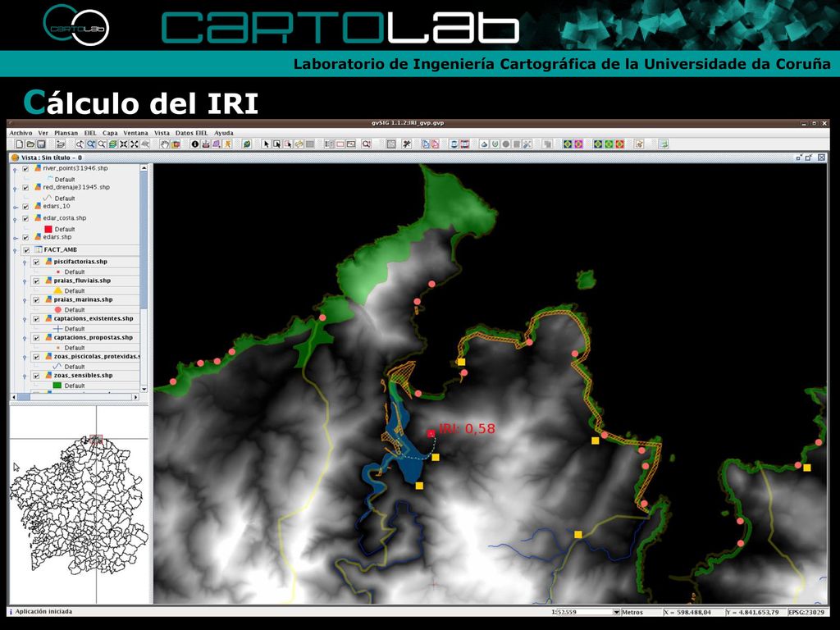Screen dimensions: 840x630
Task: Collapse the river_points31946.shp layer node
Action: click(15, 169)
